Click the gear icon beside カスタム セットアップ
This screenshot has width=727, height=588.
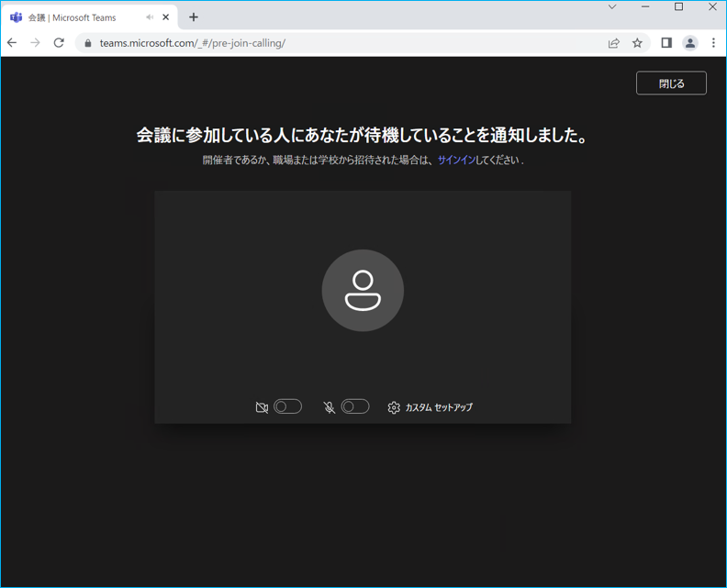(394, 407)
